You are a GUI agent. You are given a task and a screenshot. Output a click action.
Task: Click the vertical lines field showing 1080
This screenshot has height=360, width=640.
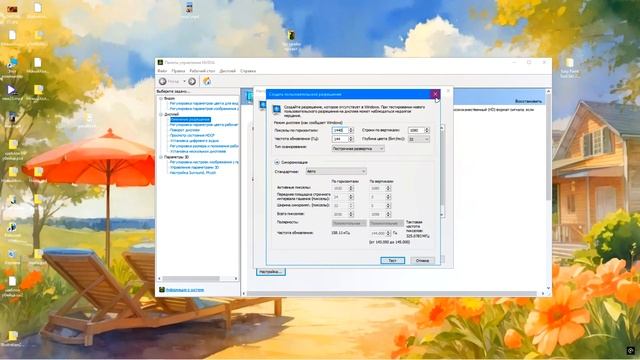click(x=416, y=130)
